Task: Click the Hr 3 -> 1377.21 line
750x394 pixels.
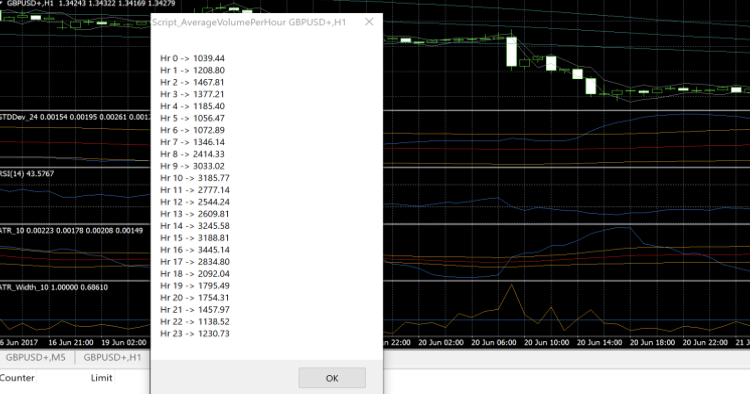Action: [192, 94]
